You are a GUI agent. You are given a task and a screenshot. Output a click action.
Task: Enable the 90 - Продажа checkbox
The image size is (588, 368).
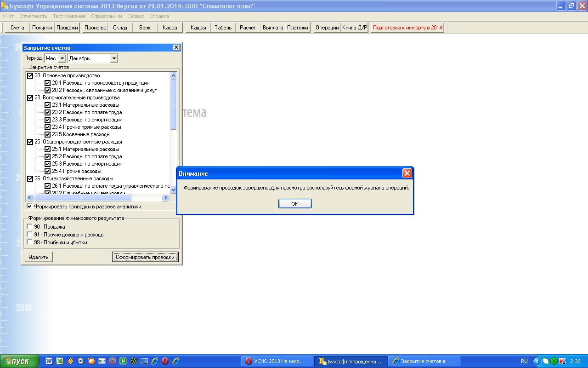coord(30,227)
